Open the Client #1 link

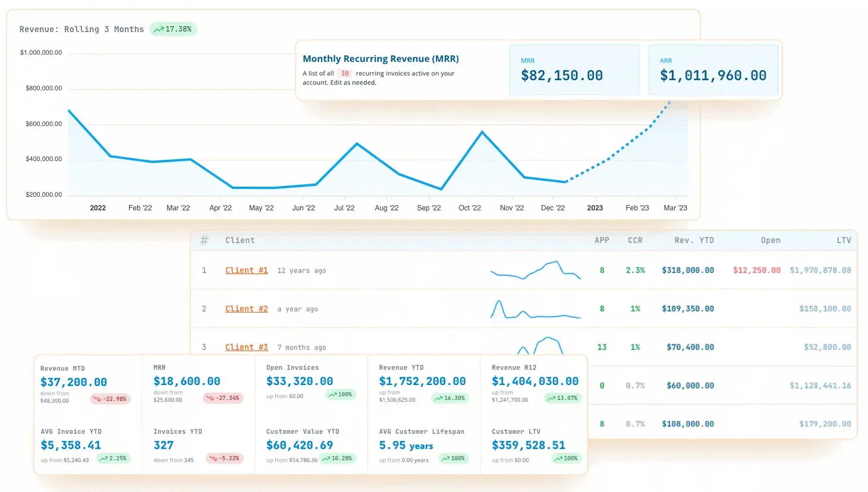coord(246,270)
